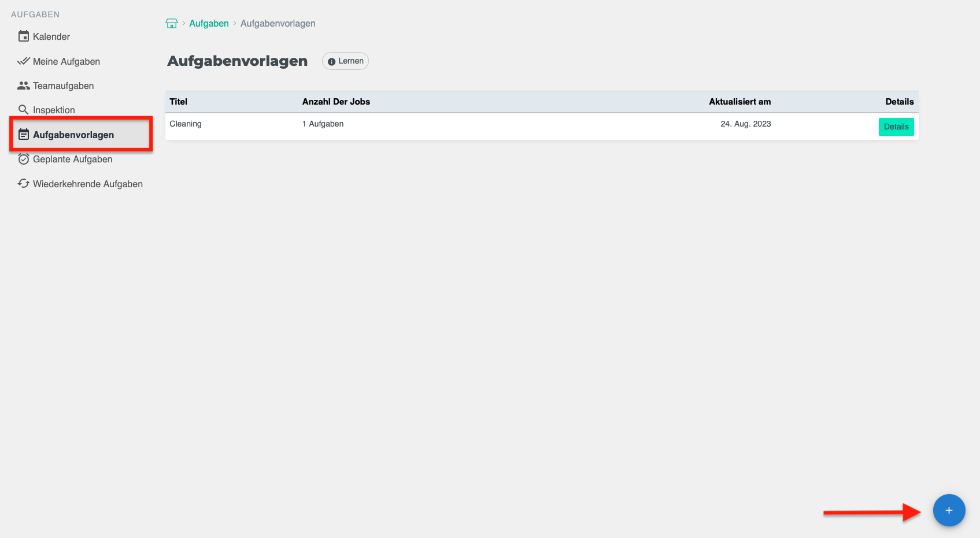The height and width of the screenshot is (538, 980).
Task: Click the Wiederkehrende Aufgaben recurring arrows icon
Action: tap(23, 183)
